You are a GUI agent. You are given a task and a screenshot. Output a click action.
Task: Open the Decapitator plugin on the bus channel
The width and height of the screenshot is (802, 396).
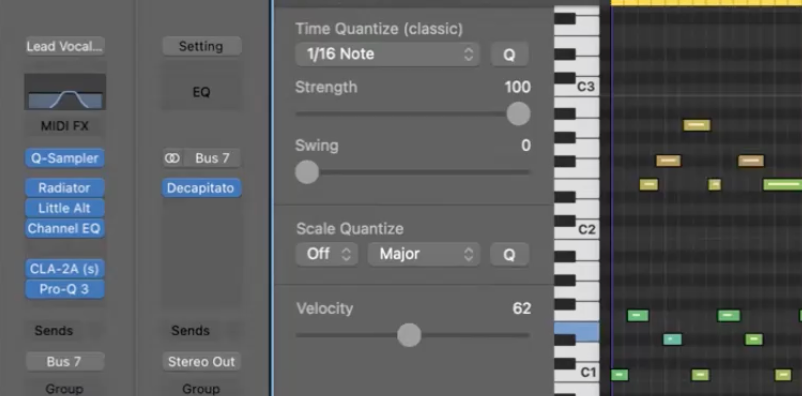pyautogui.click(x=202, y=188)
